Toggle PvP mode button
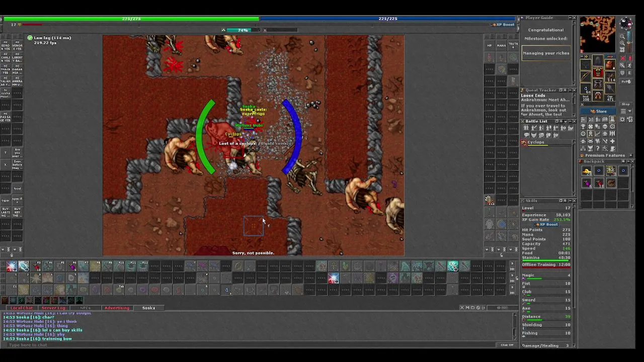This screenshot has height=362, width=644. pos(626,81)
